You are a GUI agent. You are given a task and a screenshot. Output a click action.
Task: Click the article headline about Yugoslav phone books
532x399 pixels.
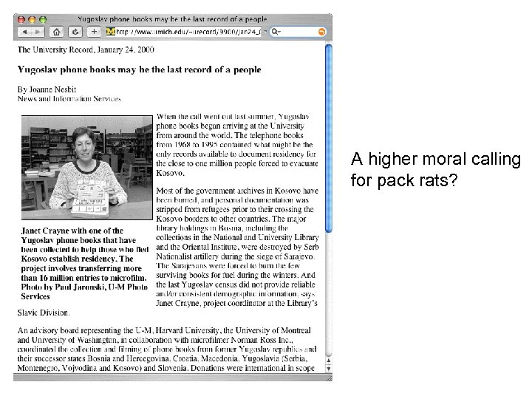(x=140, y=69)
